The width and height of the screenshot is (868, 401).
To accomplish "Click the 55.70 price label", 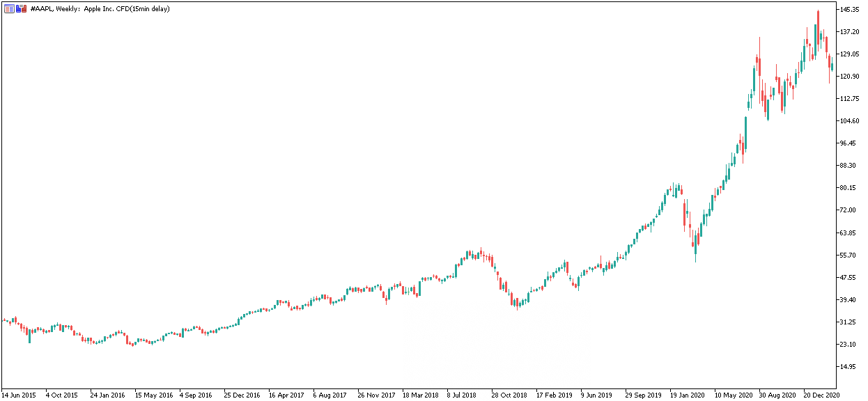I will [848, 255].
